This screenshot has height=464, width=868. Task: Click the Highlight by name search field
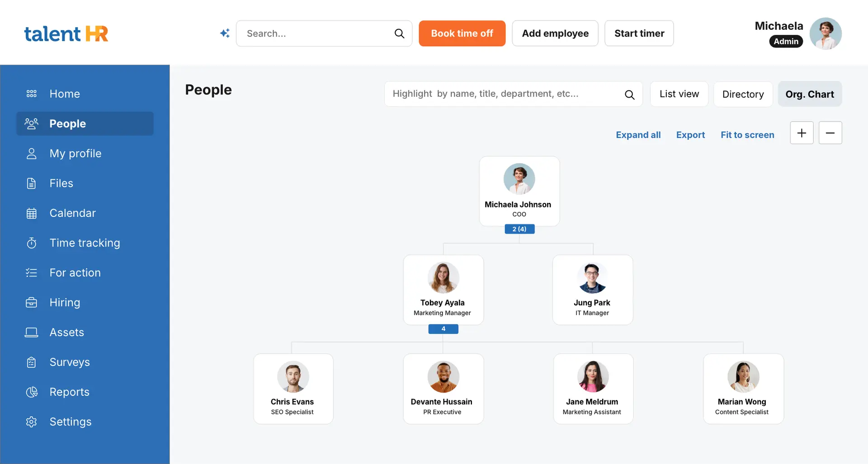click(502, 94)
